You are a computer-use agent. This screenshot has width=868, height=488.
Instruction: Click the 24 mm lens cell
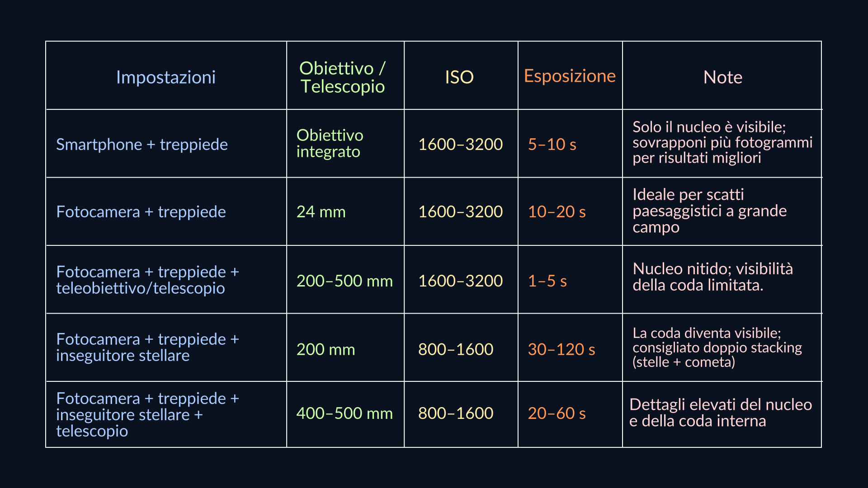pos(321,212)
